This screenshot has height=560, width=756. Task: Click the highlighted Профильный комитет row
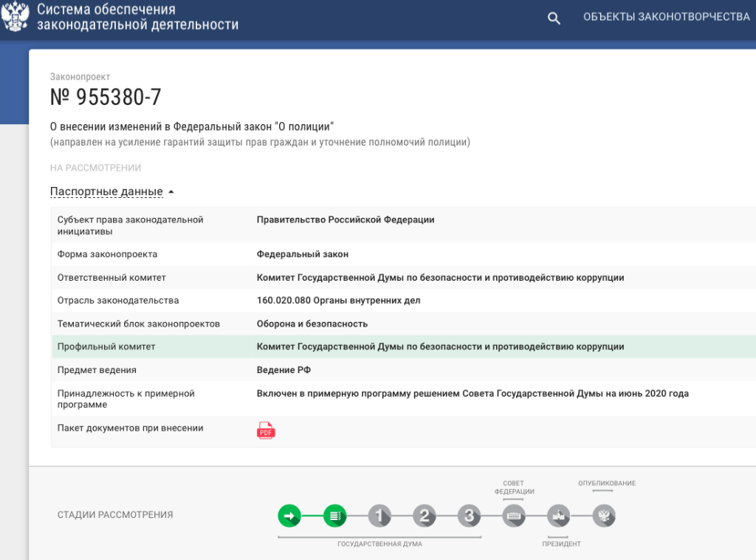coord(403,346)
